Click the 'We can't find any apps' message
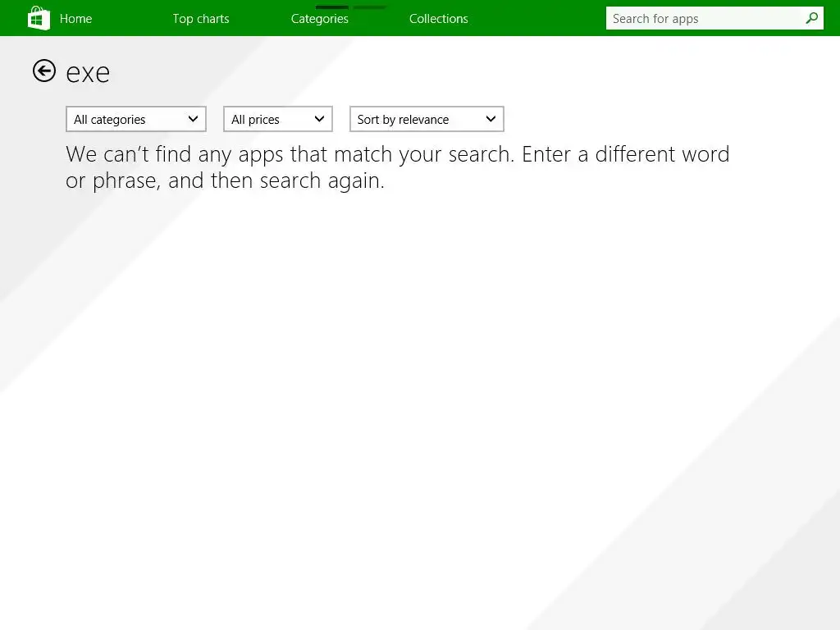The image size is (840, 630). point(398,167)
